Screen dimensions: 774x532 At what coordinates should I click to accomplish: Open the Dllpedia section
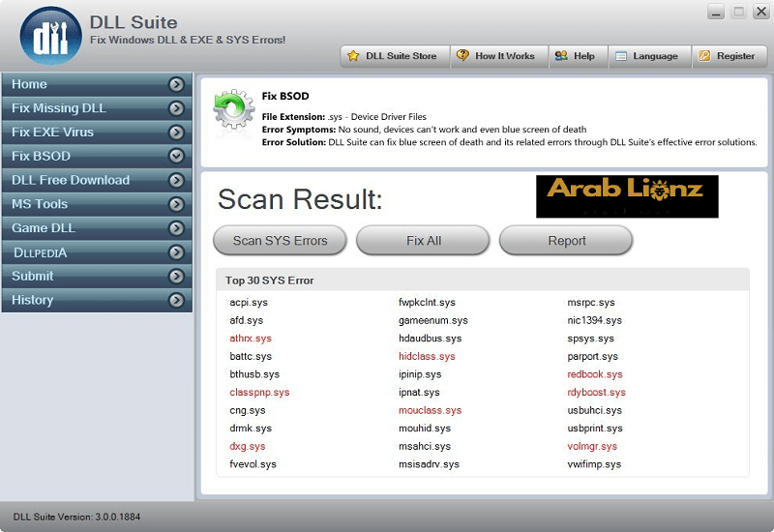[97, 252]
